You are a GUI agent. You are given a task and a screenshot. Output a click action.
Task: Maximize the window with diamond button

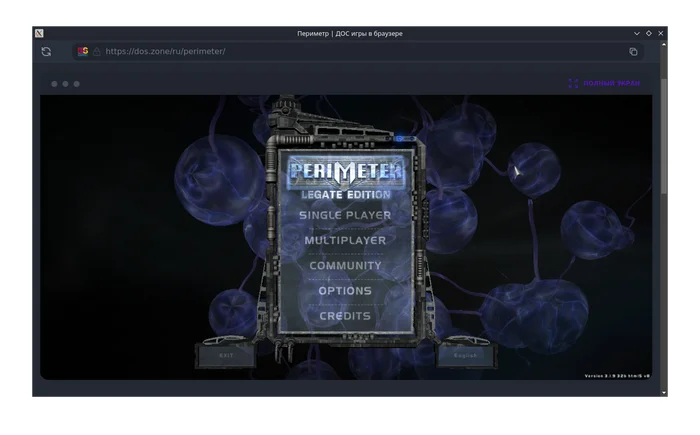(649, 33)
